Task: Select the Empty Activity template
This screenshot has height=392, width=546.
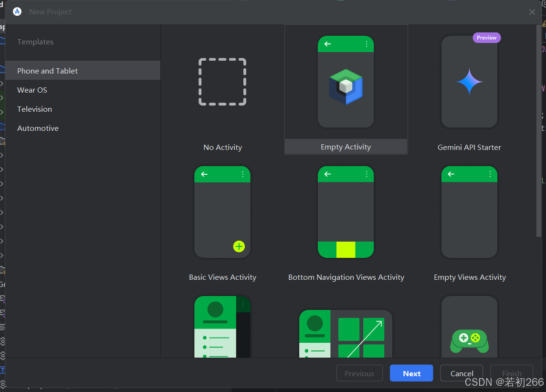Action: (346, 90)
